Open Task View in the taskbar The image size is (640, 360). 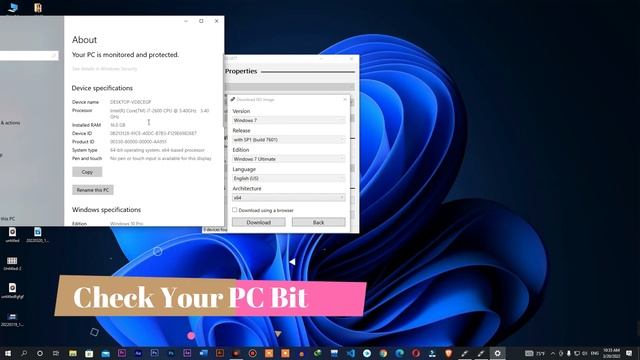[x=56, y=353]
